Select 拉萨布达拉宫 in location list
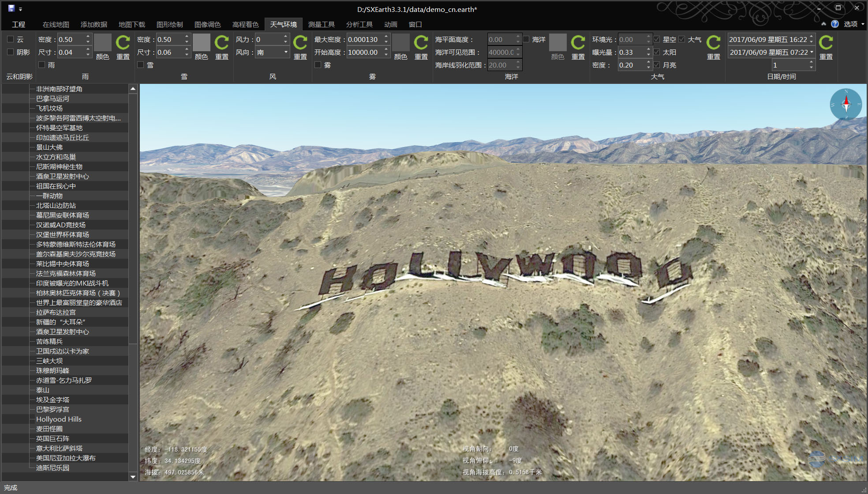 [56, 312]
